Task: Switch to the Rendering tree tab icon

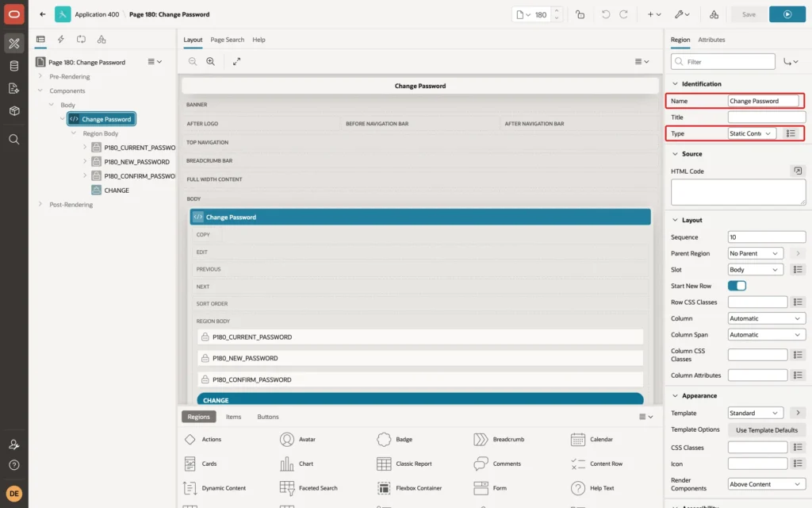Action: [x=40, y=40]
